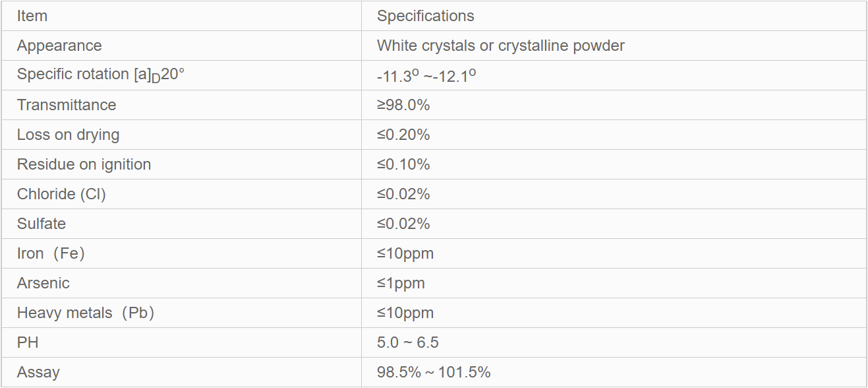Viewport: 868px width, 388px height.
Task: Select the 'Transmittance' row label
Action: 67,105
